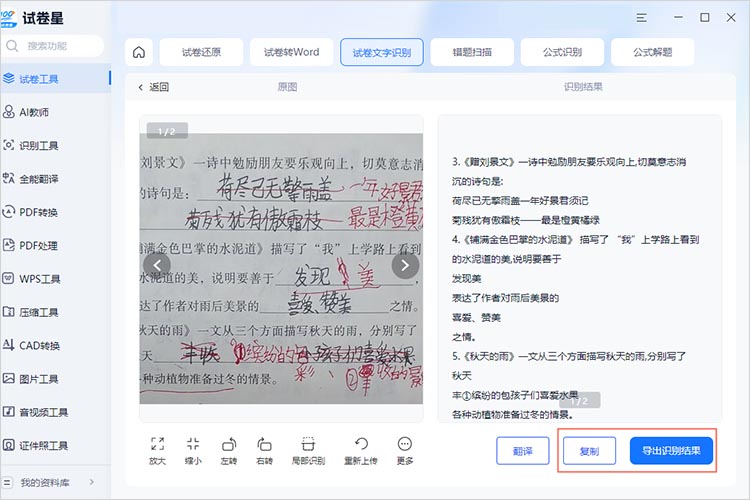Open 图片工具 in sidebar
This screenshot has height=500, width=750.
point(55,379)
